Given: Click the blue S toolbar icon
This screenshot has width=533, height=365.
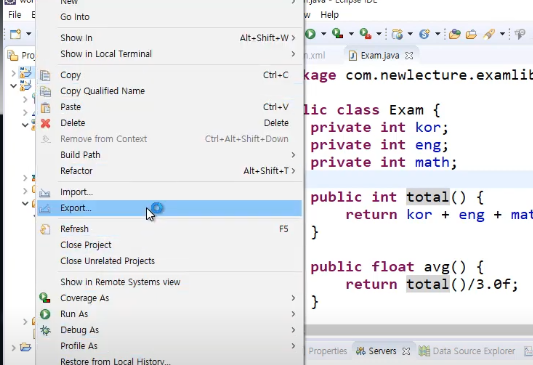Looking at the screenshot, I should 424,34.
